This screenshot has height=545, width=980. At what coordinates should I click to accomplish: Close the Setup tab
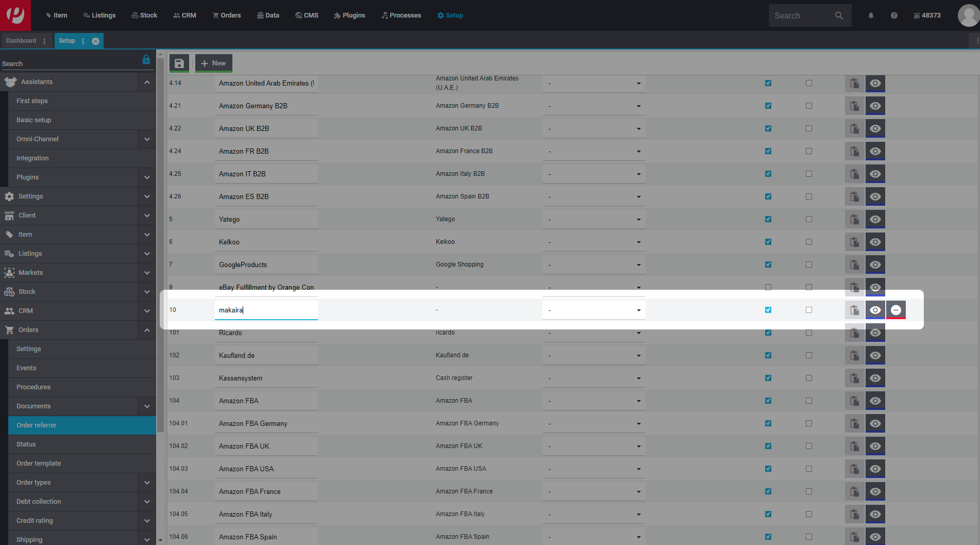[95, 41]
